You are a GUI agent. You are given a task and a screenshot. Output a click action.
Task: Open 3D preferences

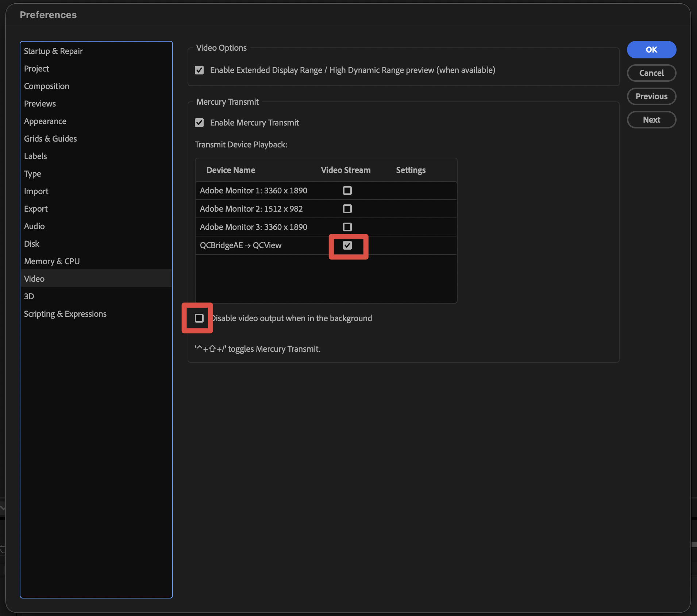pyautogui.click(x=96, y=296)
